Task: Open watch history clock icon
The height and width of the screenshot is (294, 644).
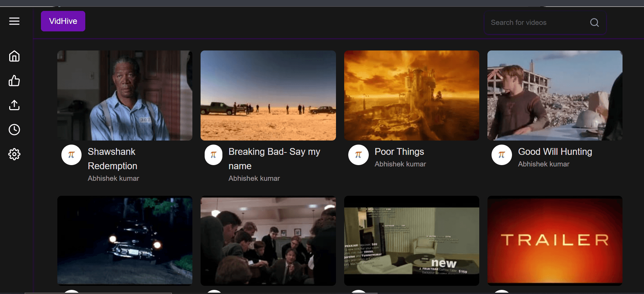Action: click(14, 130)
